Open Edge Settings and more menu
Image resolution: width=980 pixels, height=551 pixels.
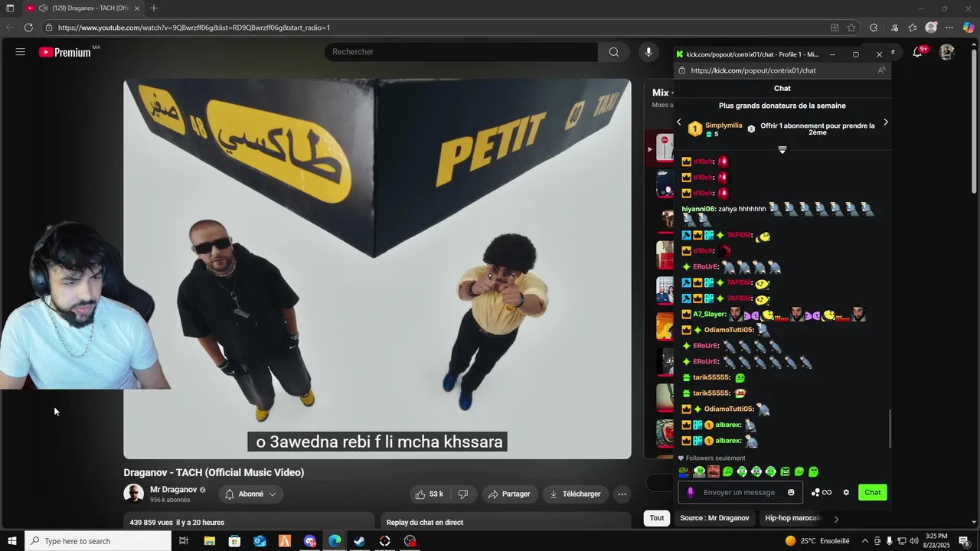point(949,28)
